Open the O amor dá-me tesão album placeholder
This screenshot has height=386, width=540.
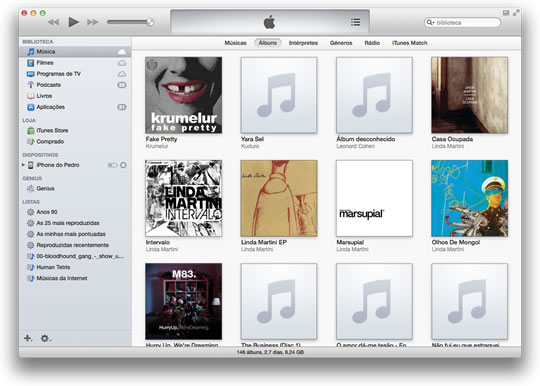tap(374, 302)
